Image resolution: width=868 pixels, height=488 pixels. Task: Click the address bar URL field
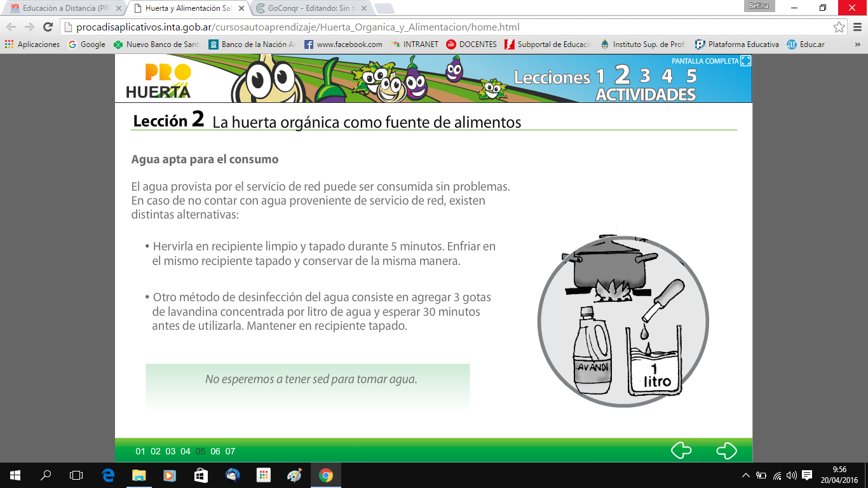pos(445,27)
